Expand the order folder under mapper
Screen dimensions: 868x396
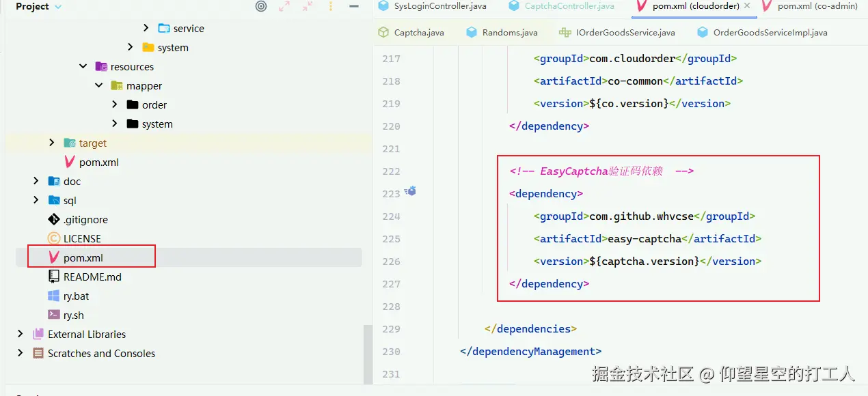click(x=115, y=104)
